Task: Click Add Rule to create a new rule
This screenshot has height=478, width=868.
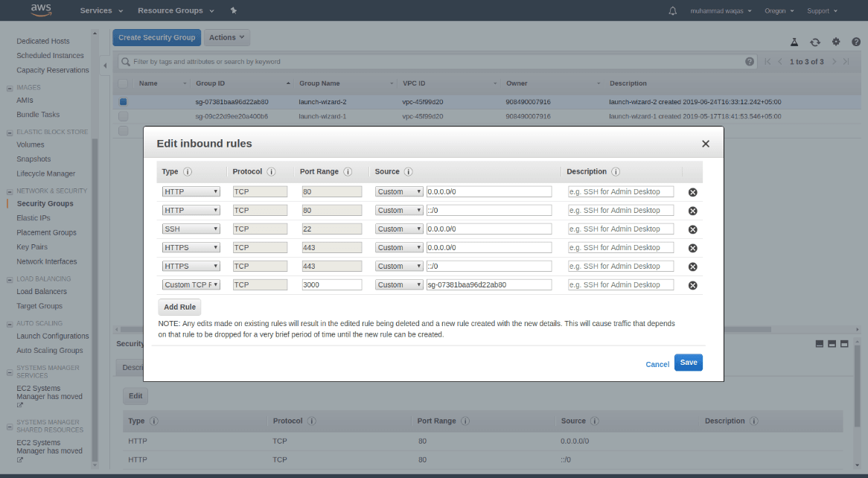Action: click(x=179, y=306)
